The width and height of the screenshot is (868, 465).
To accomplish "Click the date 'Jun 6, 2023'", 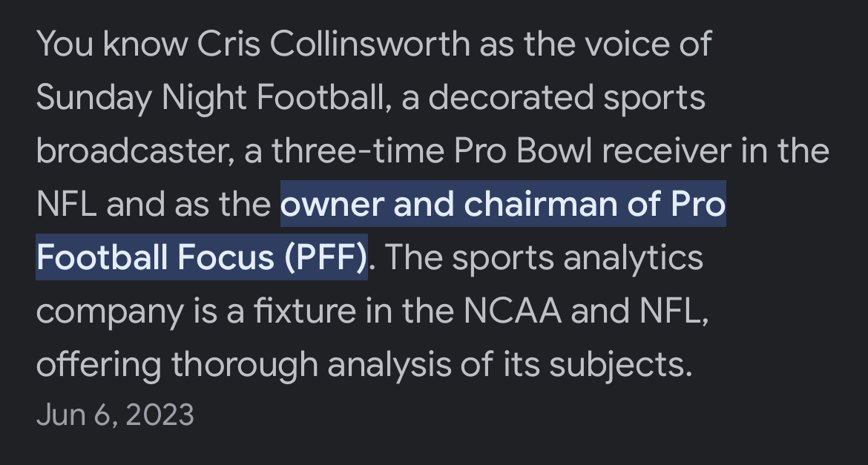I will pos(115,415).
